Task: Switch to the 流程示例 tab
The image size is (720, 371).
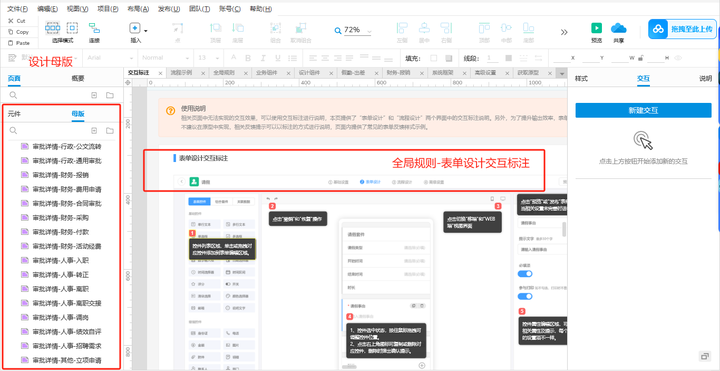Action: 181,73
